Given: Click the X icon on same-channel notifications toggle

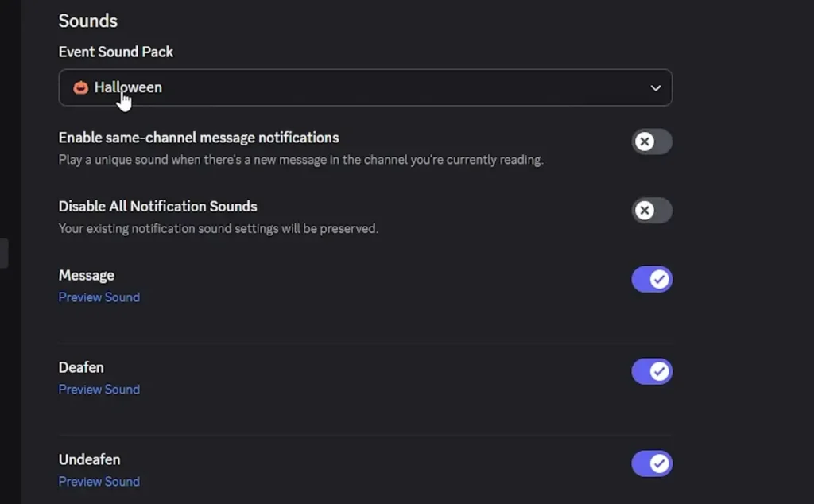Looking at the screenshot, I should tap(646, 142).
